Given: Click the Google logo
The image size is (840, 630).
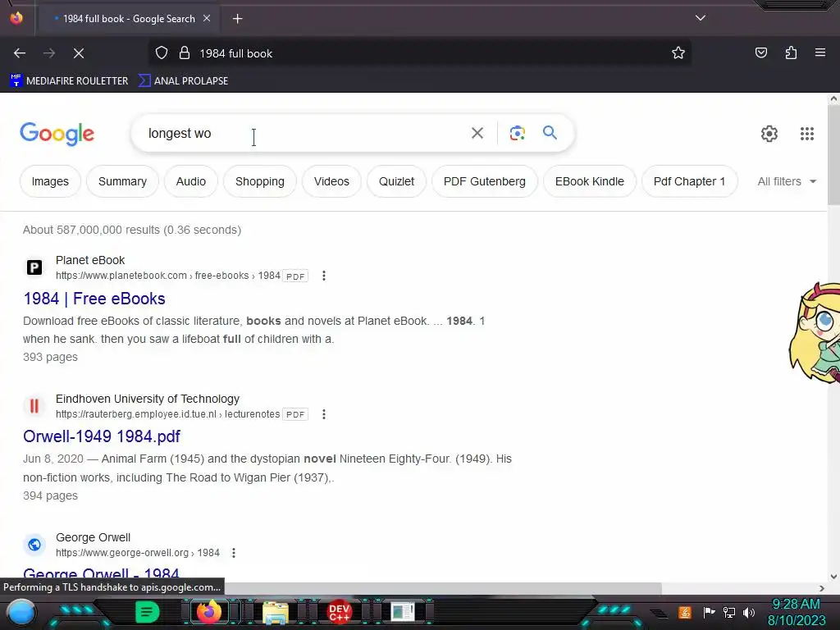Looking at the screenshot, I should point(57,134).
